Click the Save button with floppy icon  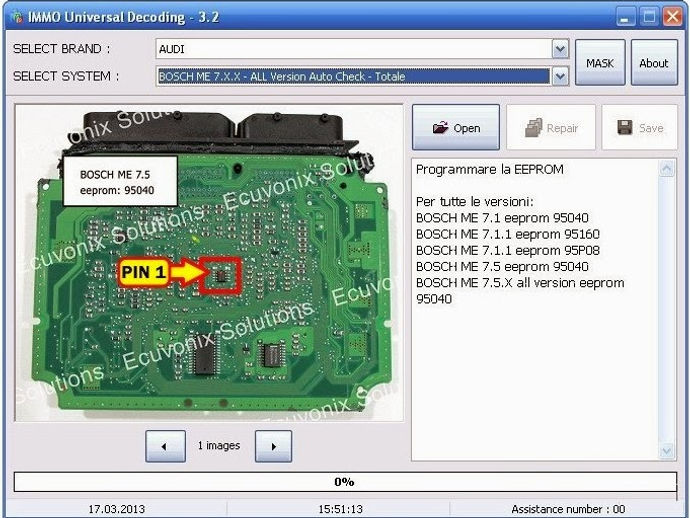[x=640, y=128]
